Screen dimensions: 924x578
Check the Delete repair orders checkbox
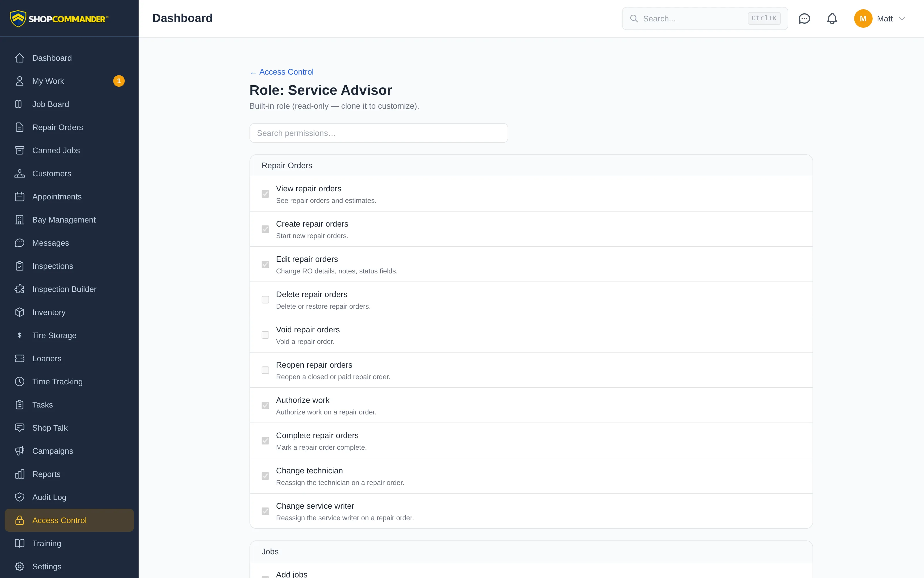click(265, 300)
